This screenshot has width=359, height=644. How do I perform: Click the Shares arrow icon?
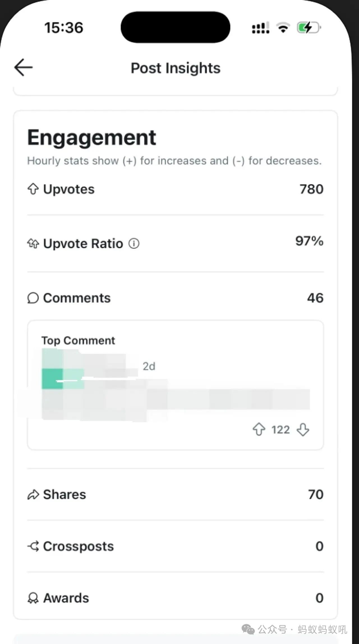point(33,495)
